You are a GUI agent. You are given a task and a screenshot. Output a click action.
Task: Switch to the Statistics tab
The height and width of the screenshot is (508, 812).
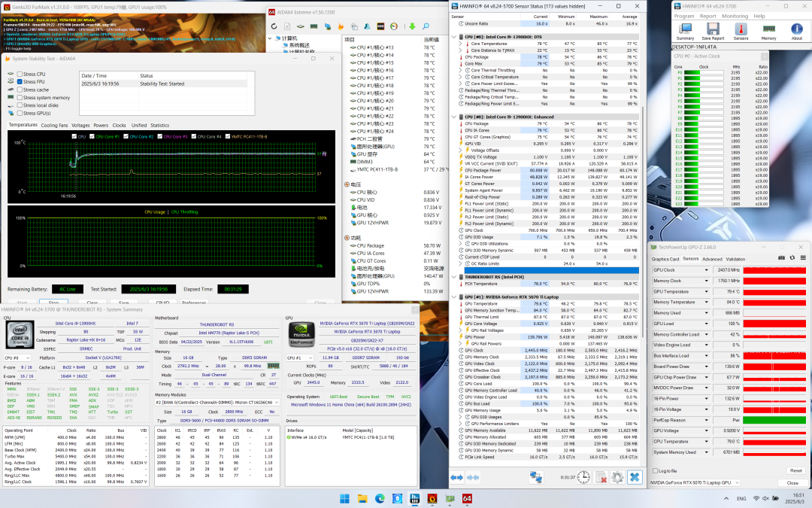[160, 126]
